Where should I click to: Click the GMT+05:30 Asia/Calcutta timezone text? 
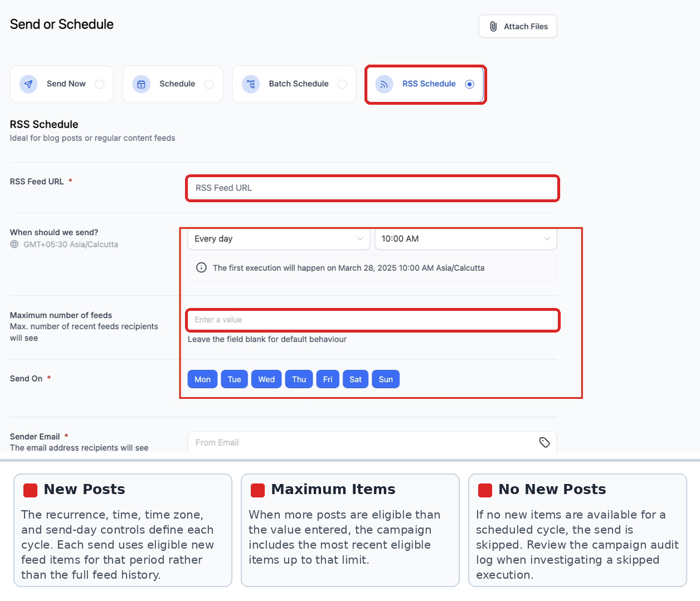[x=71, y=244]
